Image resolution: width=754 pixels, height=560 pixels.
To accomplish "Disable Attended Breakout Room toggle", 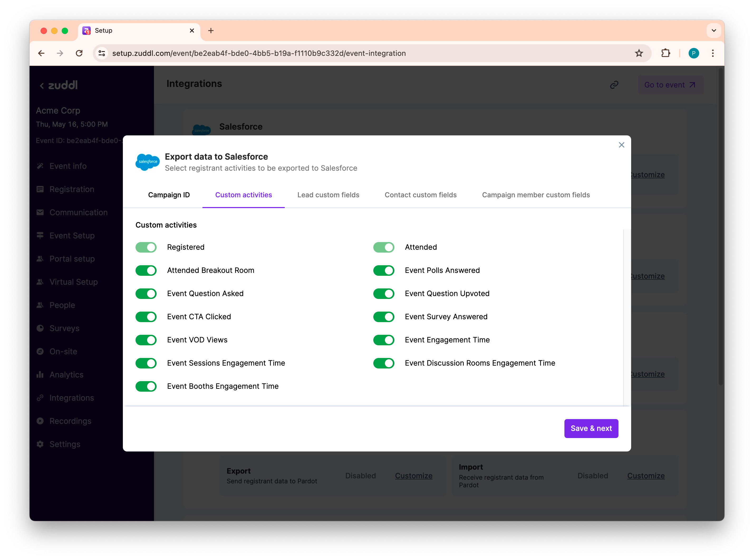I will click(146, 271).
